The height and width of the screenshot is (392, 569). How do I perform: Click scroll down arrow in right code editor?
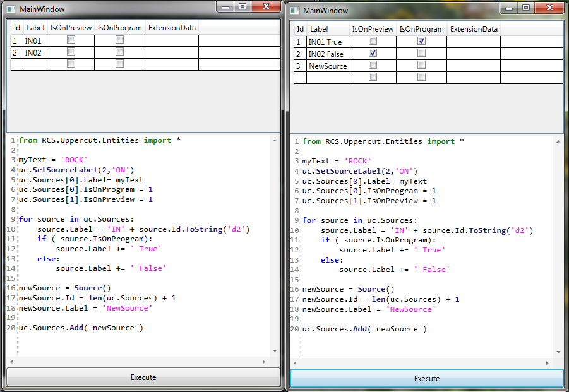coord(558,352)
